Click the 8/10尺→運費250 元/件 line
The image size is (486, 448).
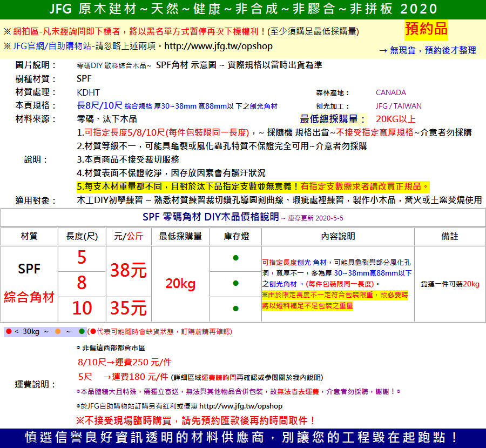tap(124, 362)
